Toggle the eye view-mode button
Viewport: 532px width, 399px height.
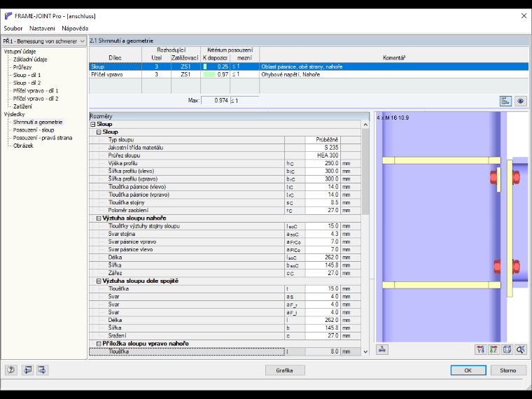point(521,101)
